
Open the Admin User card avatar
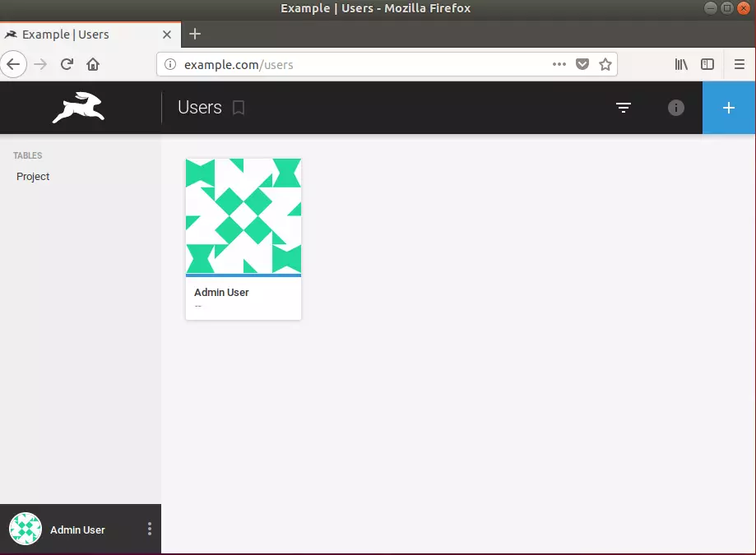coord(243,215)
